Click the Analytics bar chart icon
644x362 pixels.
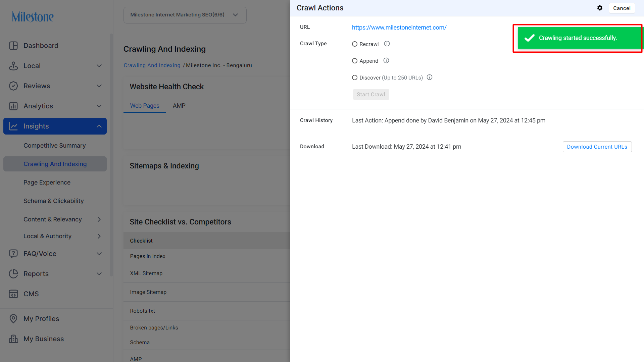(13, 106)
